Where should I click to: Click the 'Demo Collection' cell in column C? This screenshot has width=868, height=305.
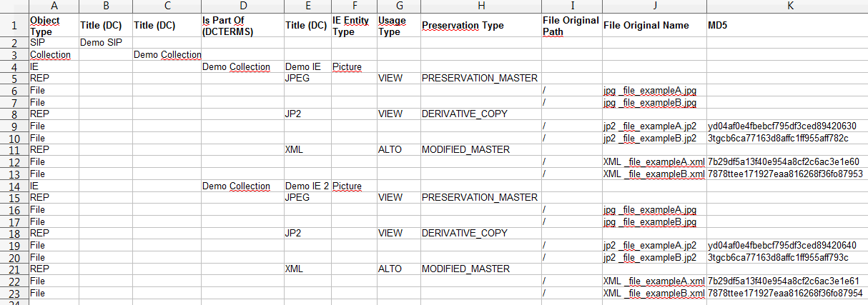coord(167,55)
